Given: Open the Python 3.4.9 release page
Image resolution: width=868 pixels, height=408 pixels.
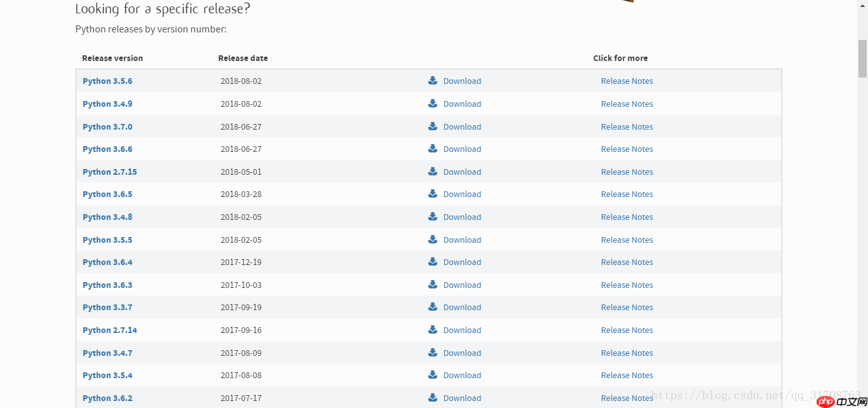Looking at the screenshot, I should (107, 104).
